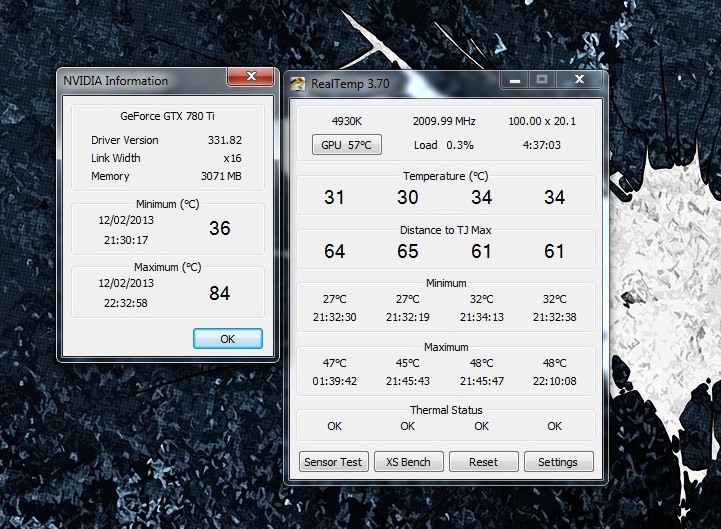Click the CPU model 4930K
721x529 pixels.
[347, 121]
